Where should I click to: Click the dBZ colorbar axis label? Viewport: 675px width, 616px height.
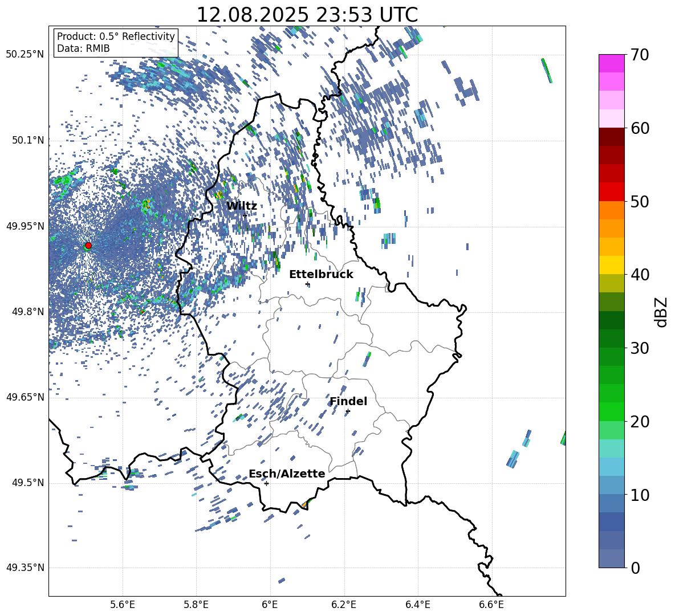click(662, 312)
